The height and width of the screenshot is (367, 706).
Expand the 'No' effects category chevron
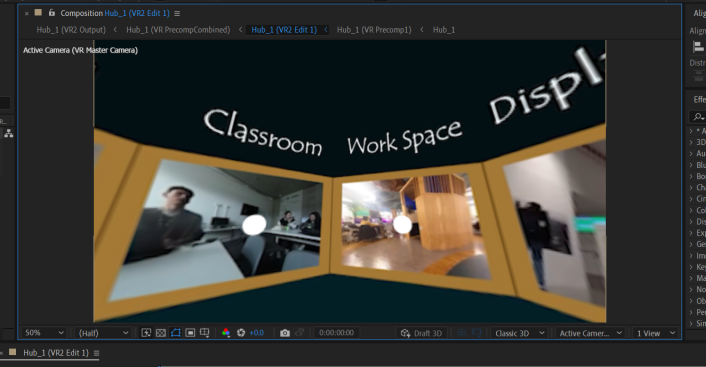coord(691,290)
